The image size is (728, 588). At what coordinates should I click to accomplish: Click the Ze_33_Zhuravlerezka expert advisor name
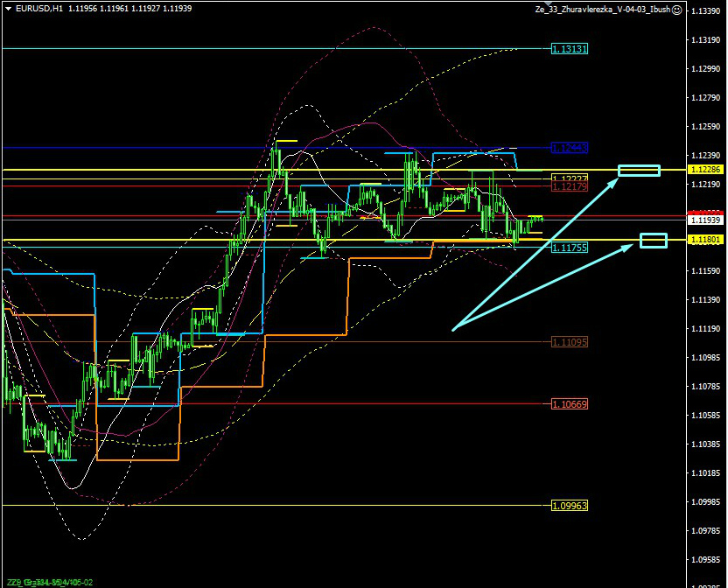(602, 9)
